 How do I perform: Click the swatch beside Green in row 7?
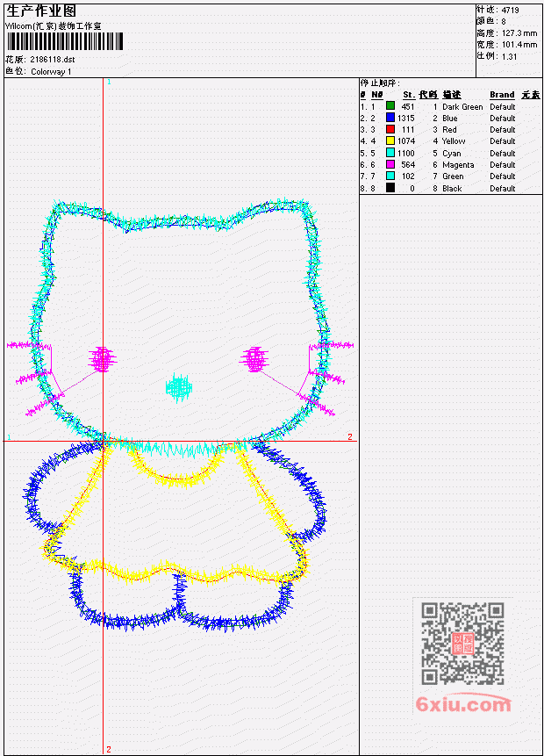pos(390,176)
